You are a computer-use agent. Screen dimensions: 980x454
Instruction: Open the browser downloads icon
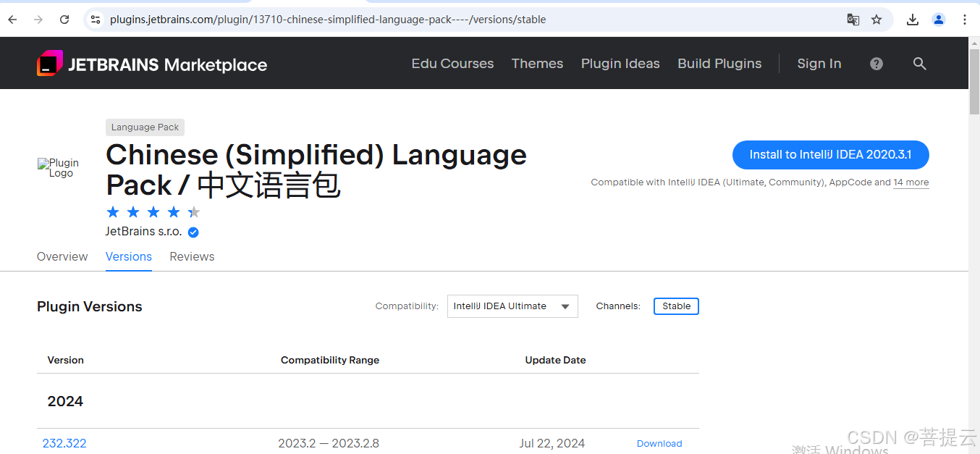click(913, 20)
